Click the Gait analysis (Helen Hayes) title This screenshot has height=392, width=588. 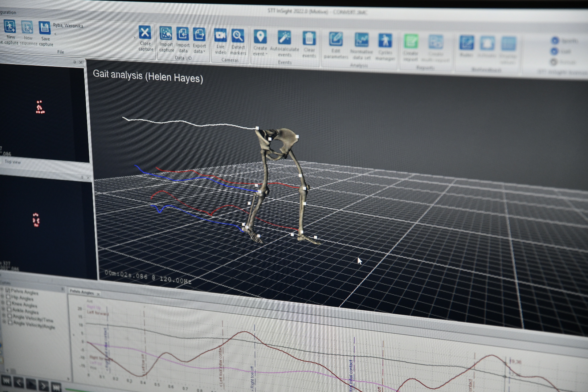(148, 76)
